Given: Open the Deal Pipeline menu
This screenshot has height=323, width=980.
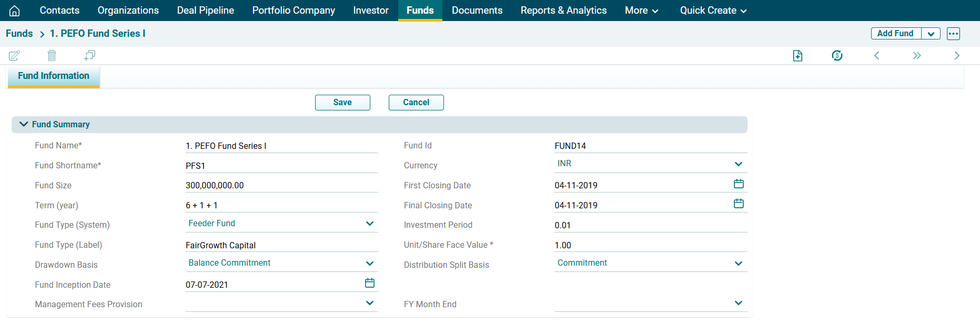Looking at the screenshot, I should (205, 11).
